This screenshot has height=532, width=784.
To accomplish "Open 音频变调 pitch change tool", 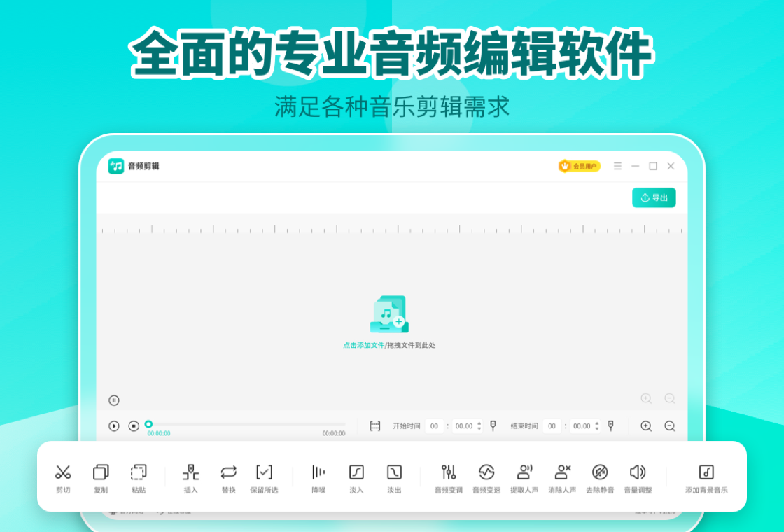I will click(x=449, y=477).
